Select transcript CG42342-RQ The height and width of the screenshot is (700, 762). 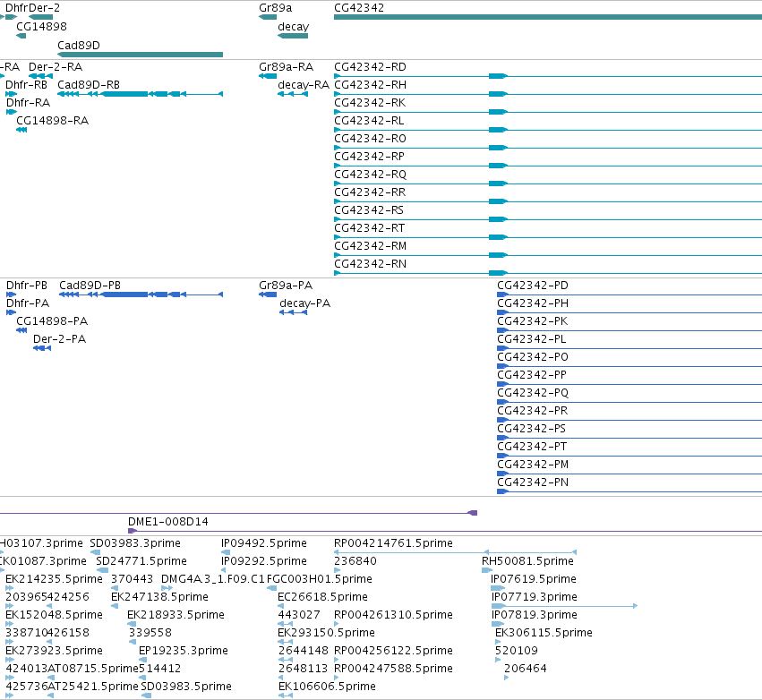click(x=371, y=175)
